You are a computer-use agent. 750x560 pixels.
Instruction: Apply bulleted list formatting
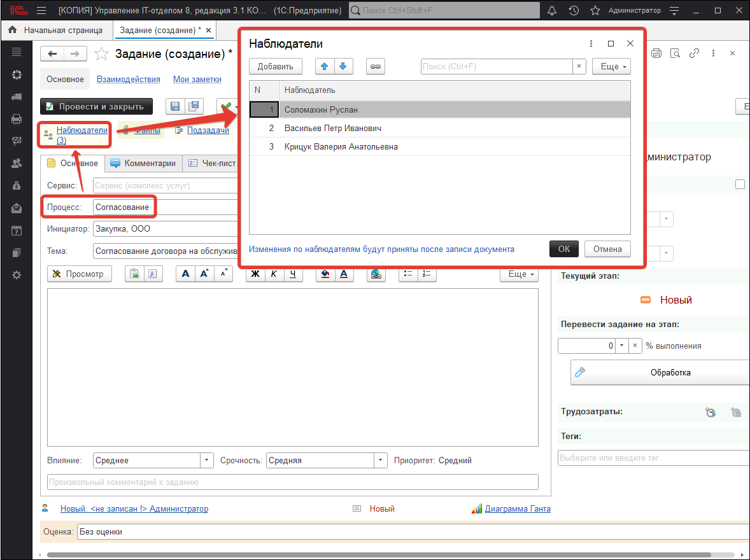pos(408,274)
